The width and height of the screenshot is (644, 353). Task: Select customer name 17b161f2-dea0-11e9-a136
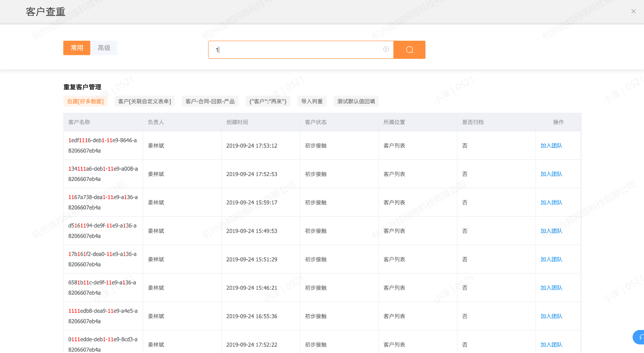click(103, 259)
